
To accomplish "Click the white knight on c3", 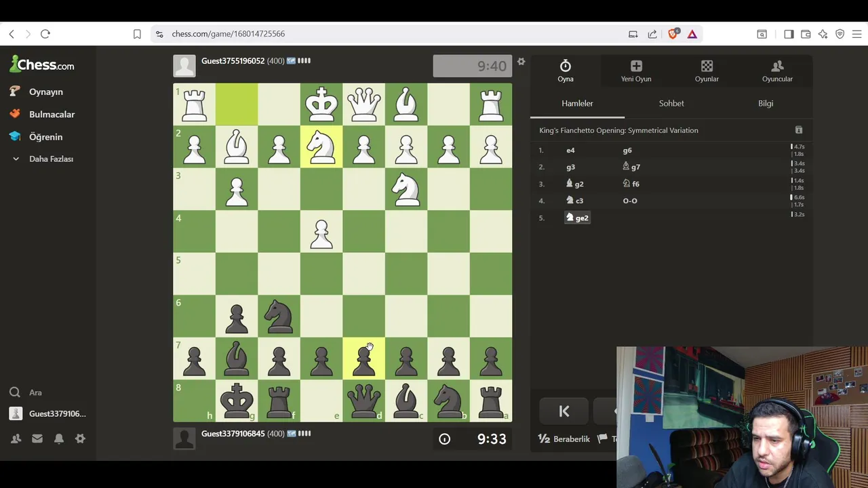I will (x=406, y=189).
